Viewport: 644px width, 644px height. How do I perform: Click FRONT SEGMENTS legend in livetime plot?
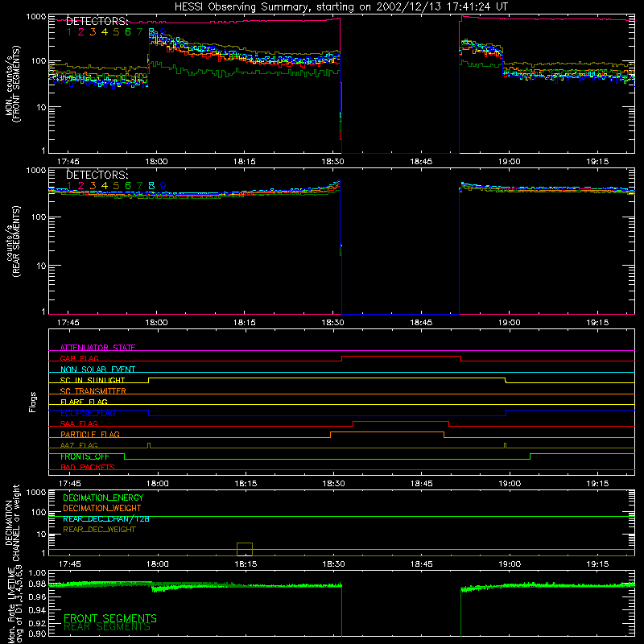(x=110, y=618)
